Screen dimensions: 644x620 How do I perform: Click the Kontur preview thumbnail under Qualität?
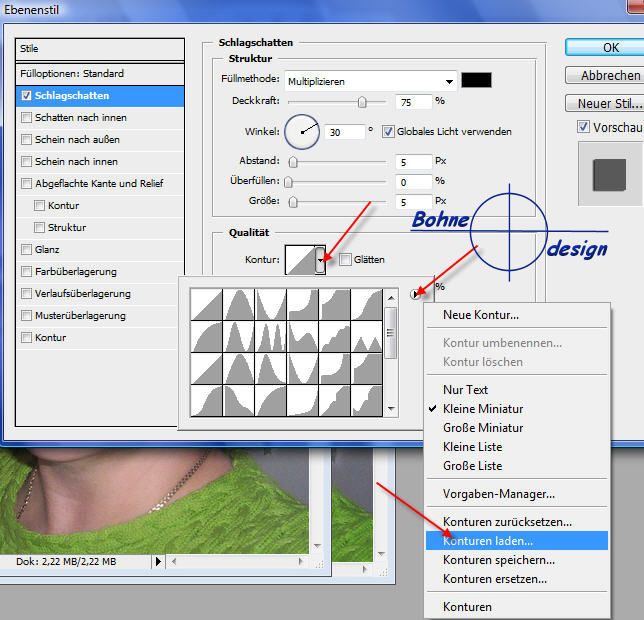[x=300, y=260]
